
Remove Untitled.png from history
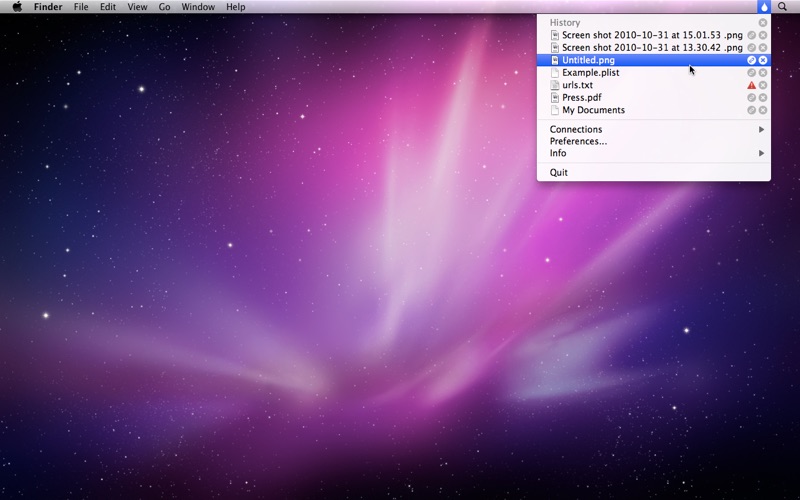(x=763, y=60)
